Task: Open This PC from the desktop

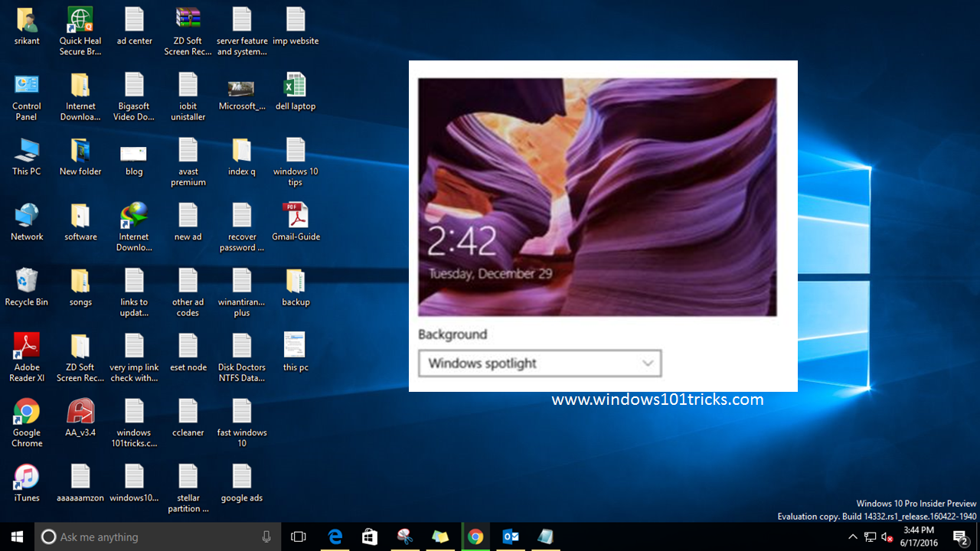Action: [26, 153]
